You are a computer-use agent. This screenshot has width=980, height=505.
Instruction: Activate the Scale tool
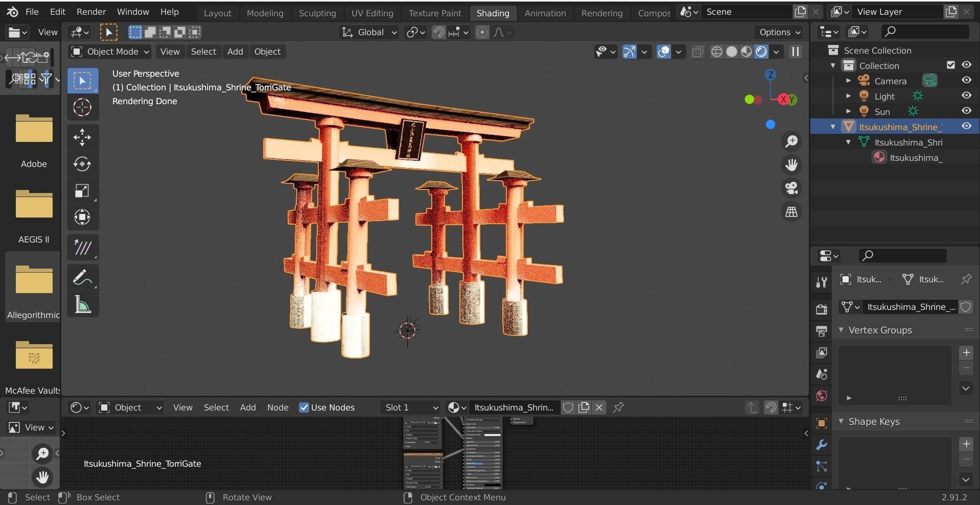click(82, 191)
